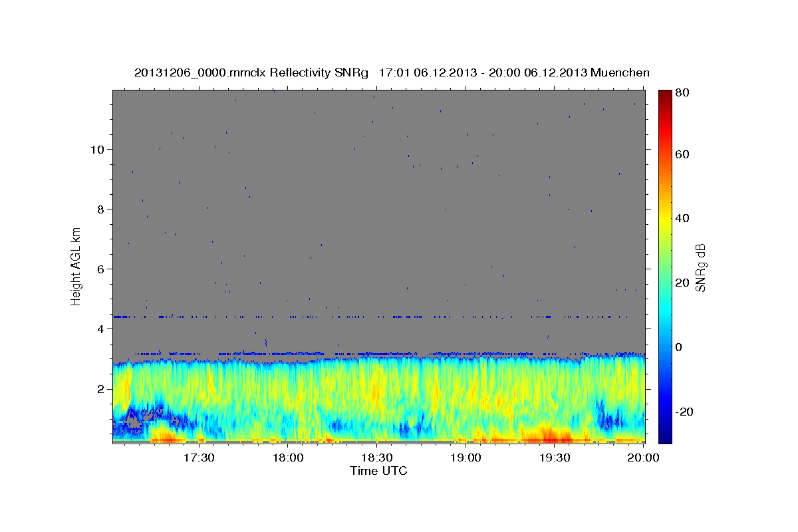Click the height tick label 4
The width and height of the screenshot is (798, 532).
tap(100, 329)
